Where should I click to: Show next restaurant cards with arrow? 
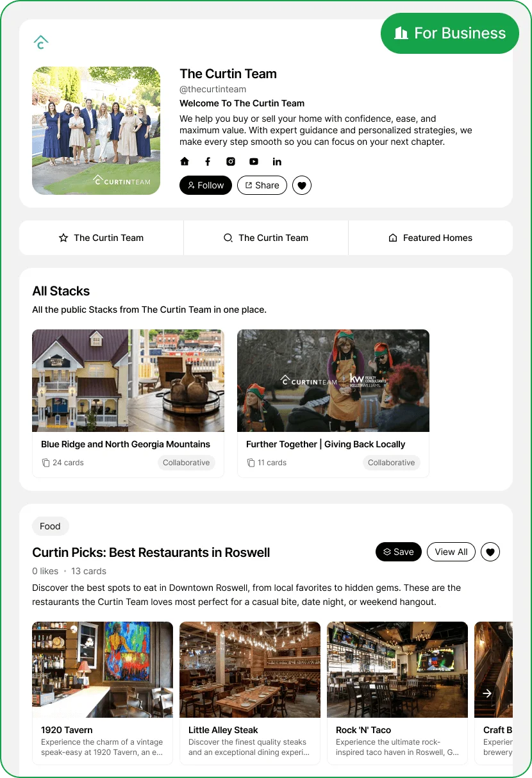487,693
